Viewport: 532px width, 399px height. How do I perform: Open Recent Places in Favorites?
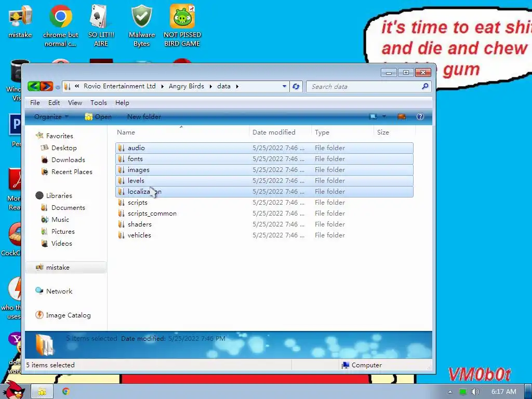[x=66, y=171]
